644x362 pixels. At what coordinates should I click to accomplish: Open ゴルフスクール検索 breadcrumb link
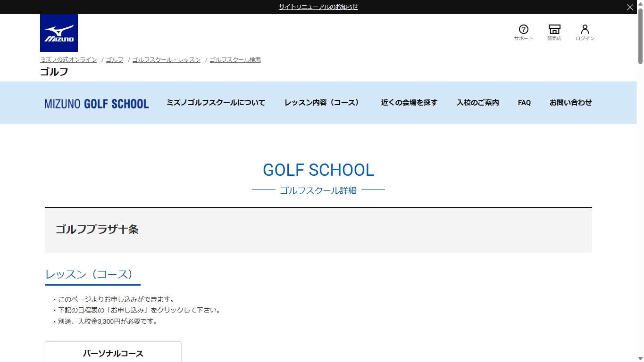(x=235, y=60)
